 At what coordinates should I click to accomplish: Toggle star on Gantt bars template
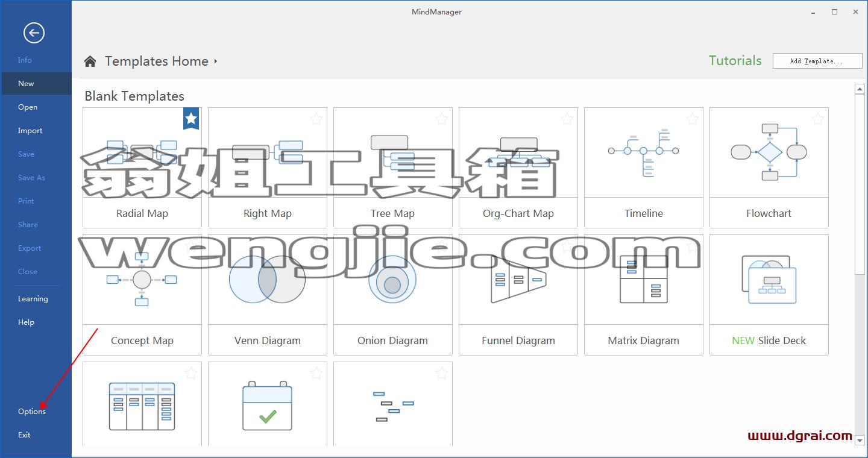(x=442, y=373)
